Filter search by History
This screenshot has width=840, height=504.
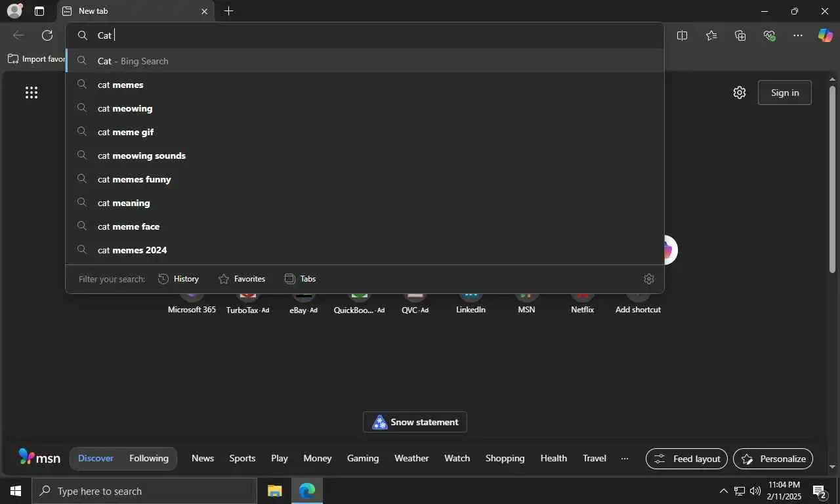point(178,279)
